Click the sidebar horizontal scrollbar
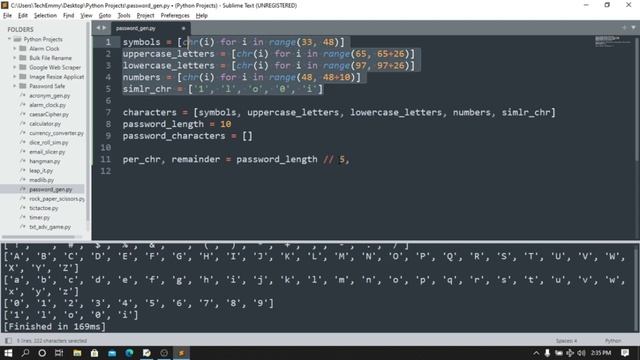The height and width of the screenshot is (360, 640). pyautogui.click(x=38, y=237)
